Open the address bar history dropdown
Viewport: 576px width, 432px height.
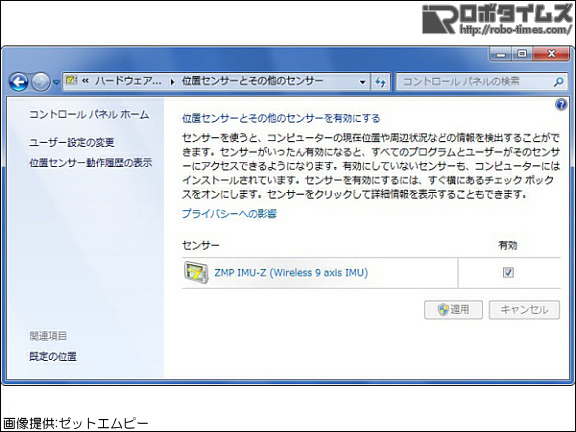tap(362, 82)
